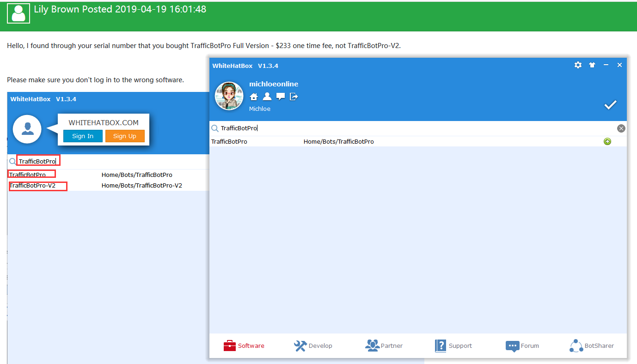Click the TrafficBotPro search input field

(x=416, y=128)
